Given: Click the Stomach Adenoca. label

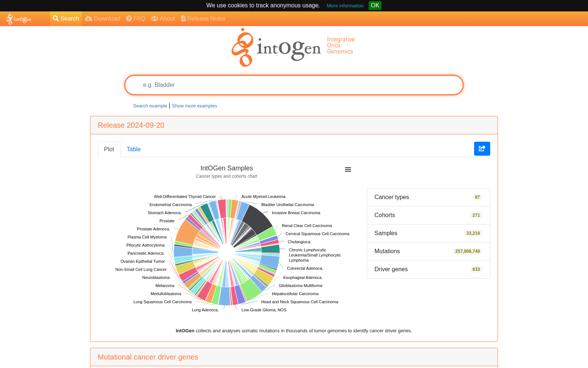Looking at the screenshot, I should (165, 213).
